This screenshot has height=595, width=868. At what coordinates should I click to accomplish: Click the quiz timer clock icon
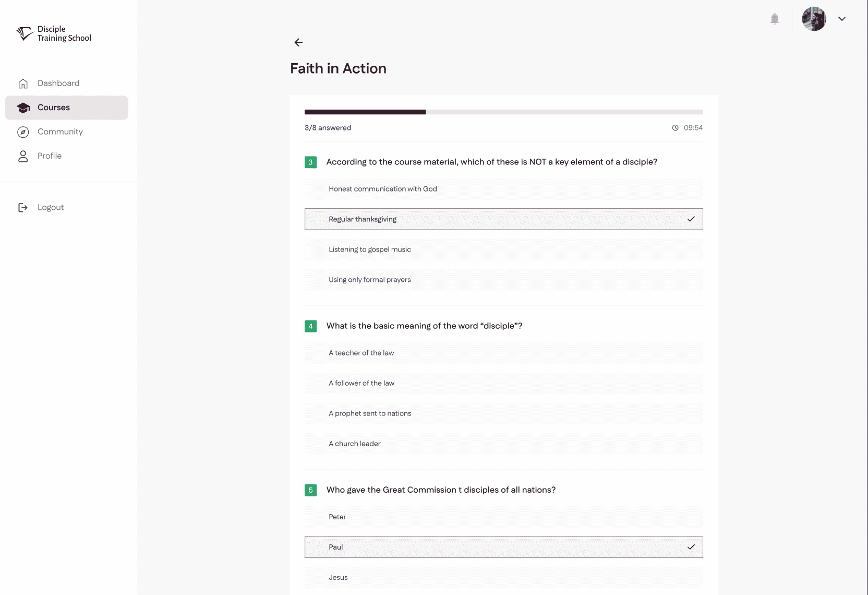click(x=675, y=128)
